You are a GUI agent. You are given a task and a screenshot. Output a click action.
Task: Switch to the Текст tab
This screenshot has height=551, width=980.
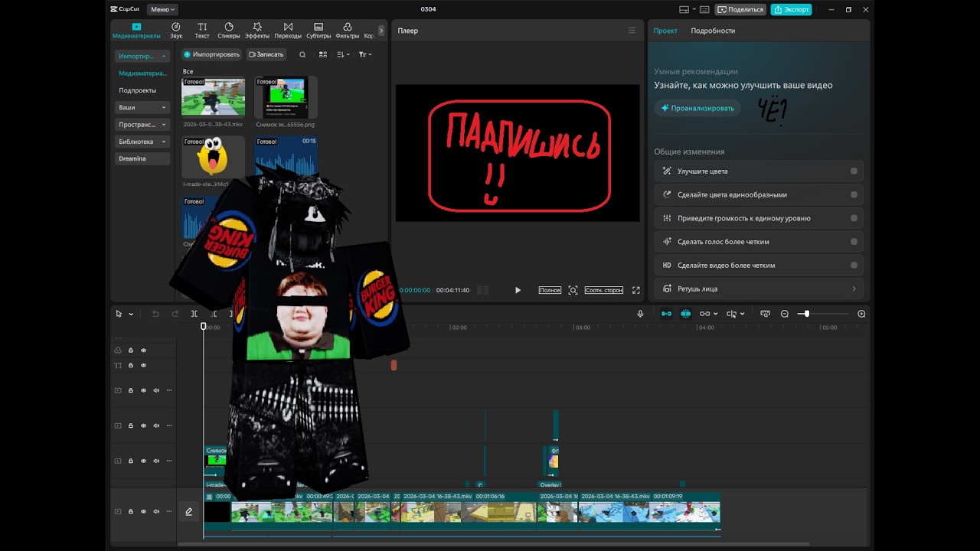click(202, 31)
